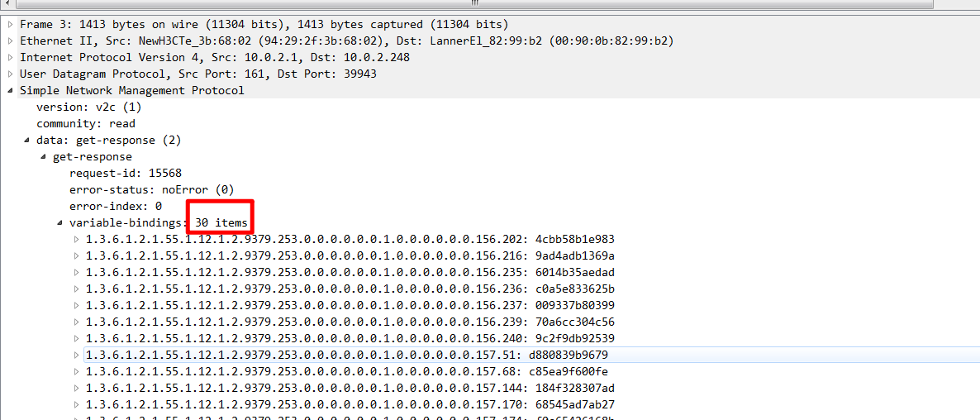The width and height of the screenshot is (980, 420).
Task: Expand the highlighted 157.51 binding row
Action: pyautogui.click(x=77, y=355)
